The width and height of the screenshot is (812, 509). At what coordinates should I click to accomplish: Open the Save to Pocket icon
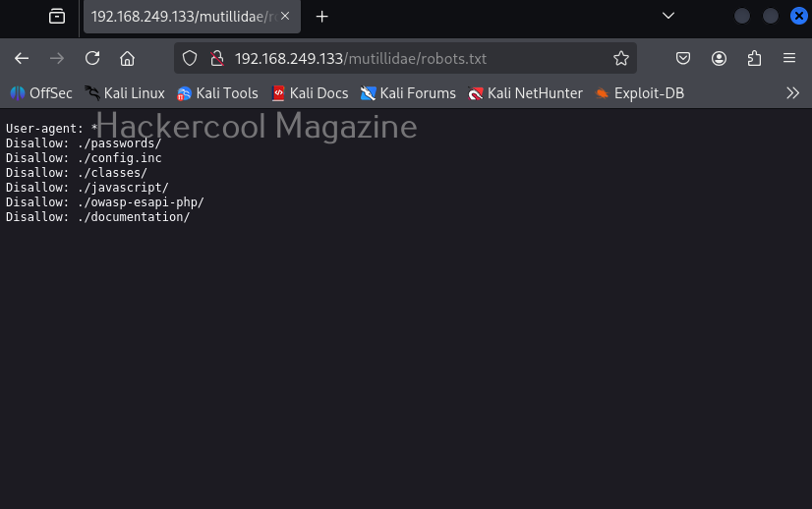tap(683, 59)
